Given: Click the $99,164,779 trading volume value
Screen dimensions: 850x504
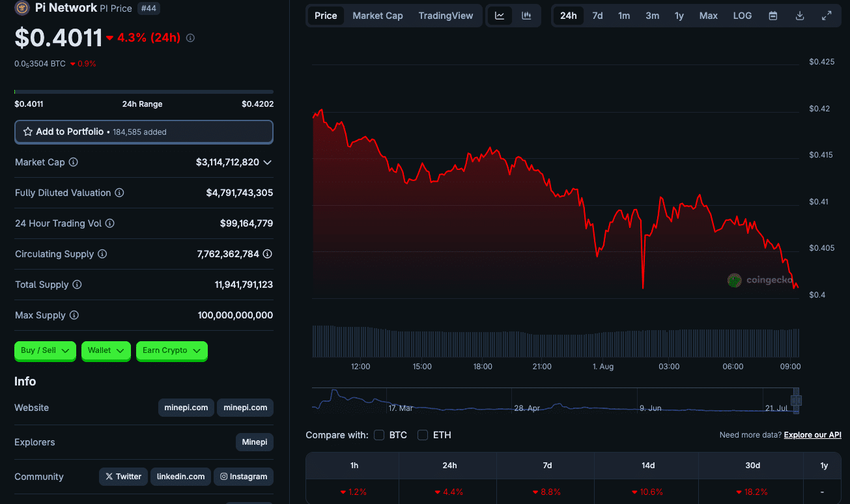Looking at the screenshot, I should click(246, 223).
